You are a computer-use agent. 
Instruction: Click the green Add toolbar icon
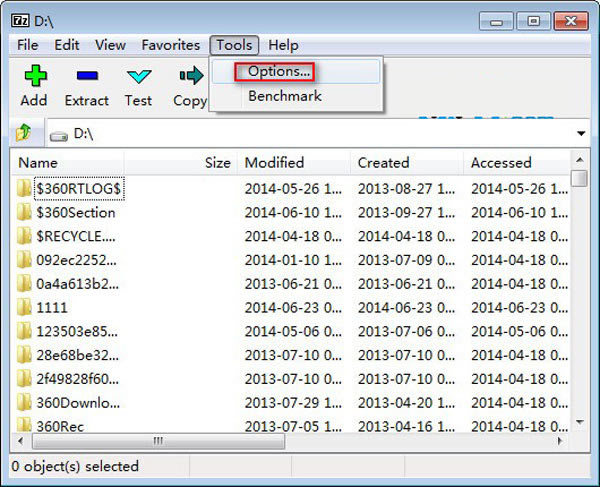click(34, 76)
